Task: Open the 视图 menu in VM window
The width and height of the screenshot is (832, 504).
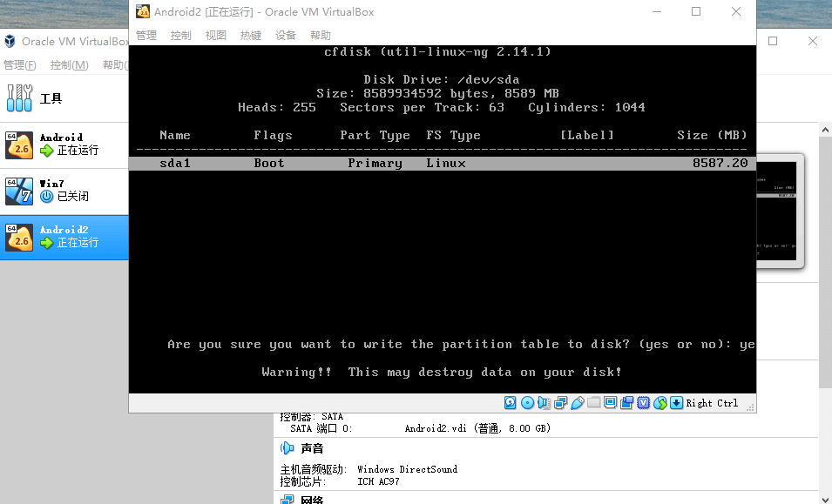Action: tap(216, 36)
